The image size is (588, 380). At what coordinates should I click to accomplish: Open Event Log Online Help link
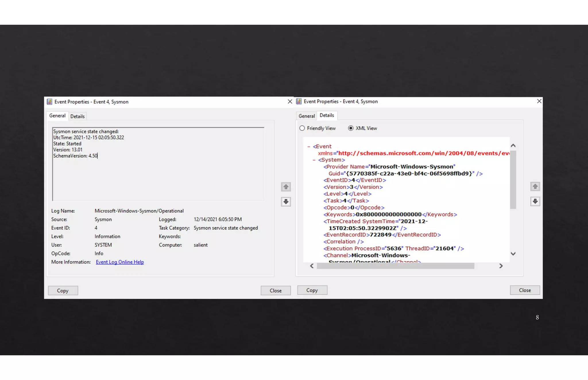120,262
